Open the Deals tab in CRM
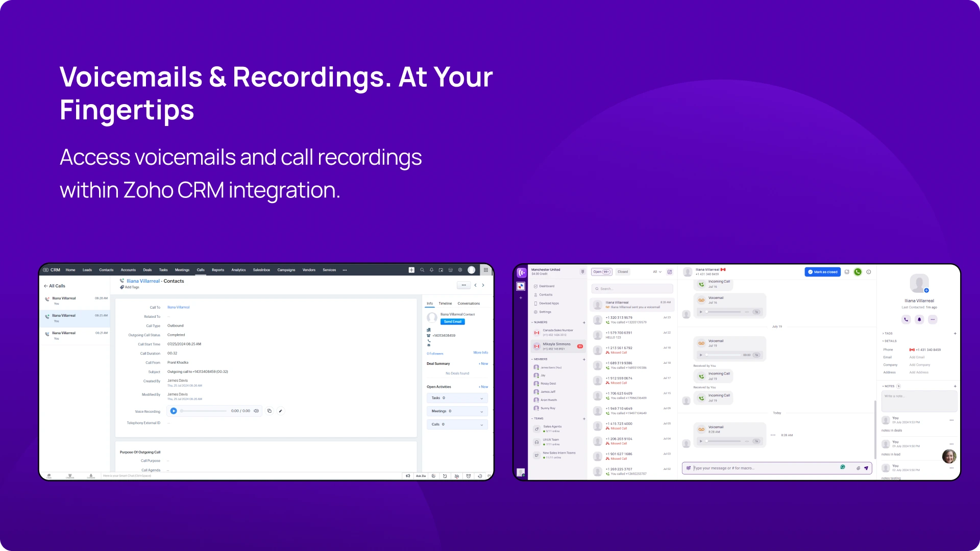 148,270
